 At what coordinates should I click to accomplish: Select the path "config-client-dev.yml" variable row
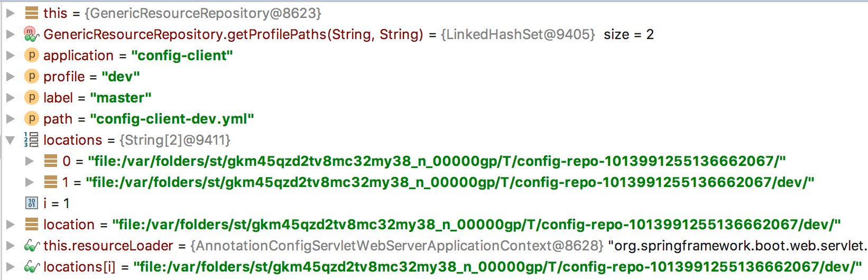coord(172,119)
